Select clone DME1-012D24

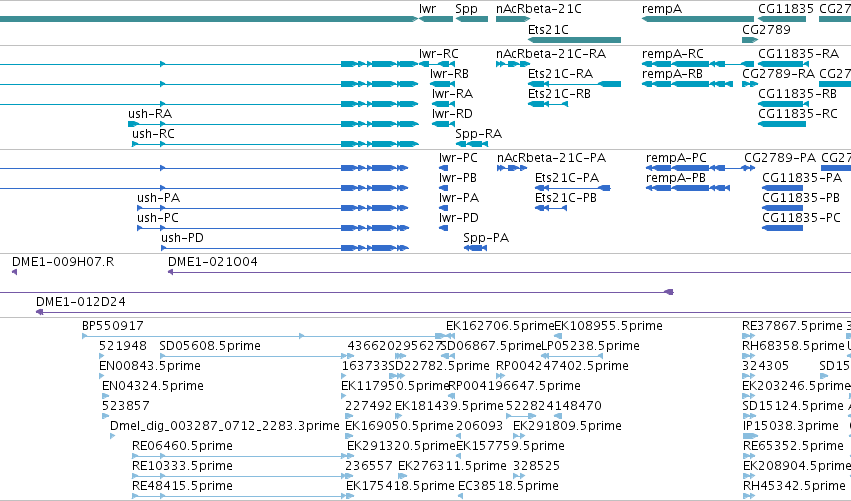click(x=80, y=302)
